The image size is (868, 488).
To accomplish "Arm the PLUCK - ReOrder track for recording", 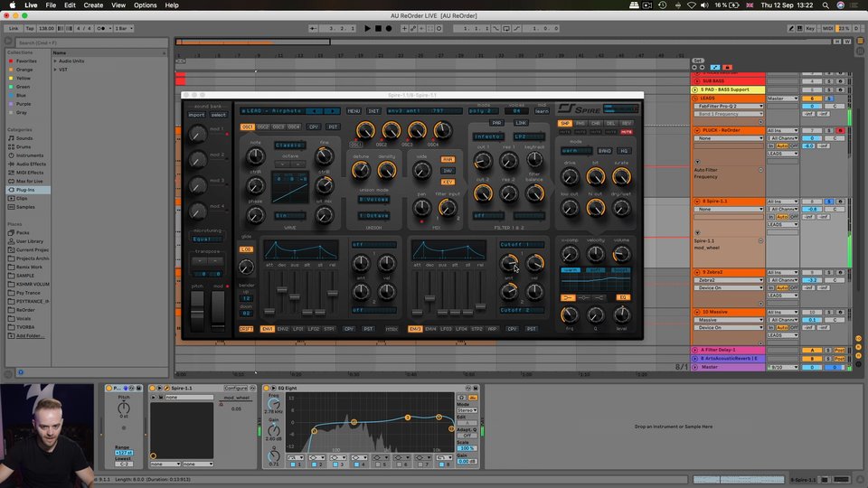I will tap(840, 130).
